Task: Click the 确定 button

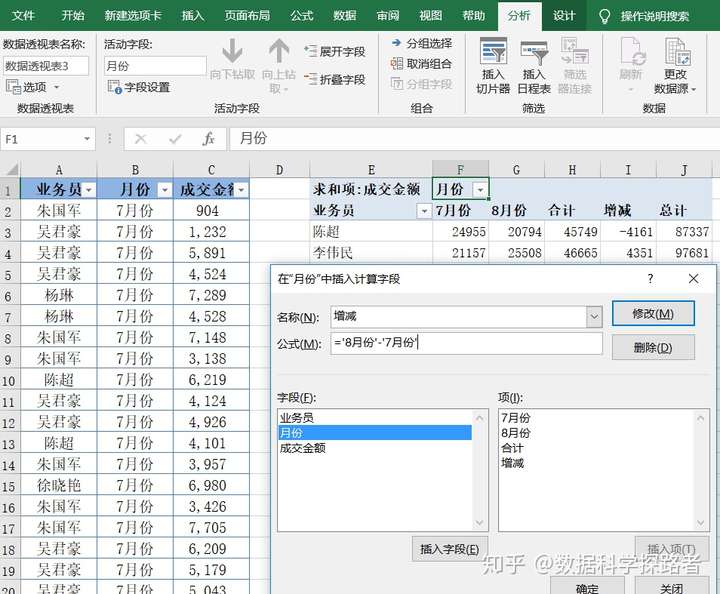Action: (x=587, y=586)
